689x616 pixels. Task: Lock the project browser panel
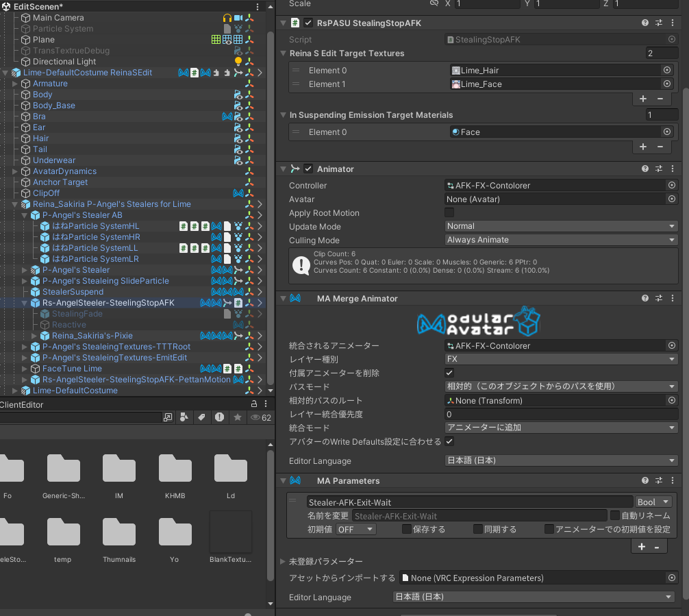[x=254, y=404]
